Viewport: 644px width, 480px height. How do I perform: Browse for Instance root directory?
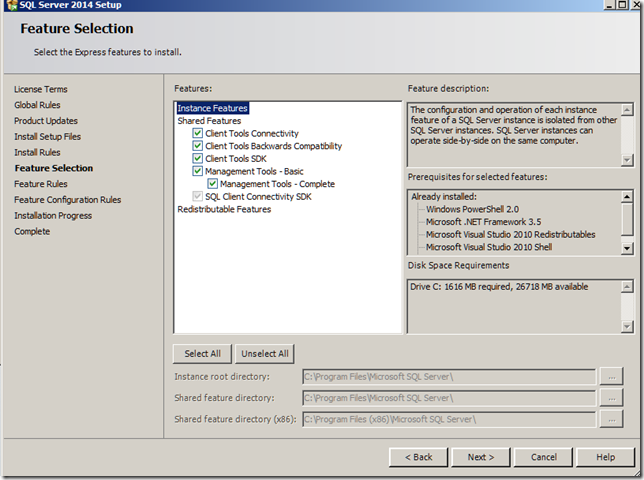pyautogui.click(x=612, y=376)
